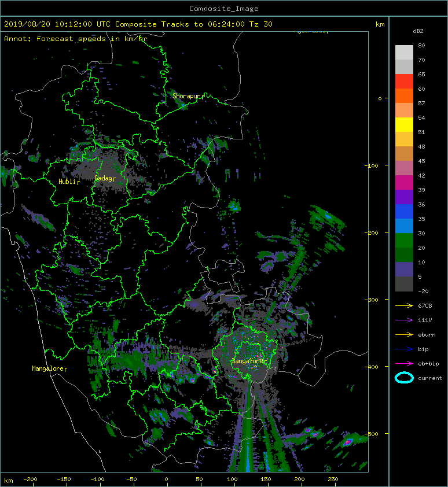Click the yellow eburn arrow in the legend
Screen dimensions: 448x487
(404, 334)
